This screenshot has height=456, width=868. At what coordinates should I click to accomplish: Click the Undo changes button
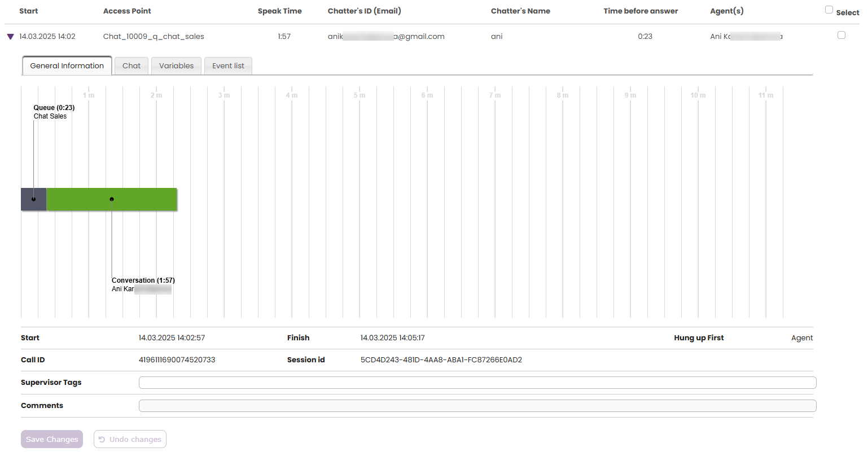(x=130, y=439)
